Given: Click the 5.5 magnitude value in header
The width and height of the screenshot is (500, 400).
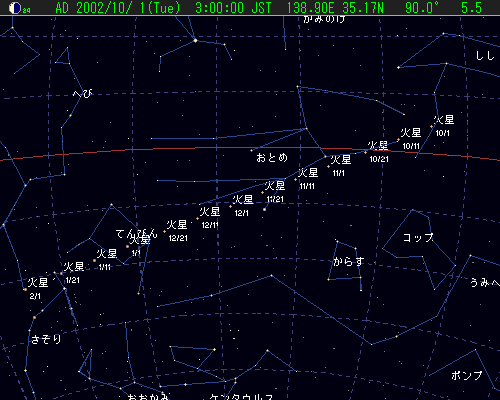Looking at the screenshot, I should coord(471,8).
